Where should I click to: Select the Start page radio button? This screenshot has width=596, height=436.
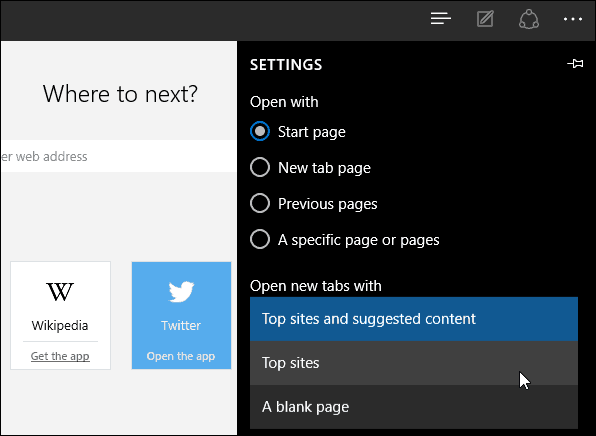pos(260,132)
